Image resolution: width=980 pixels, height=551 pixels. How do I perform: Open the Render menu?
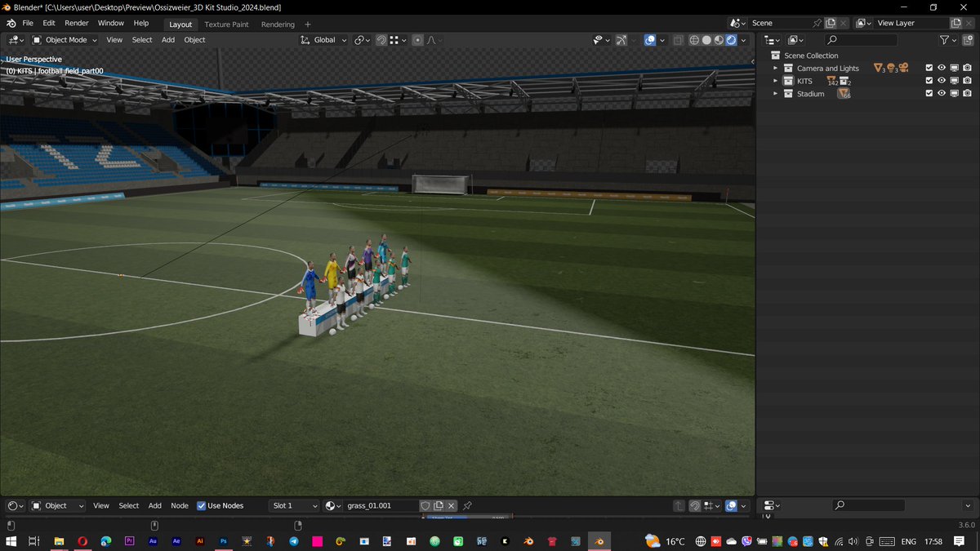coord(76,23)
